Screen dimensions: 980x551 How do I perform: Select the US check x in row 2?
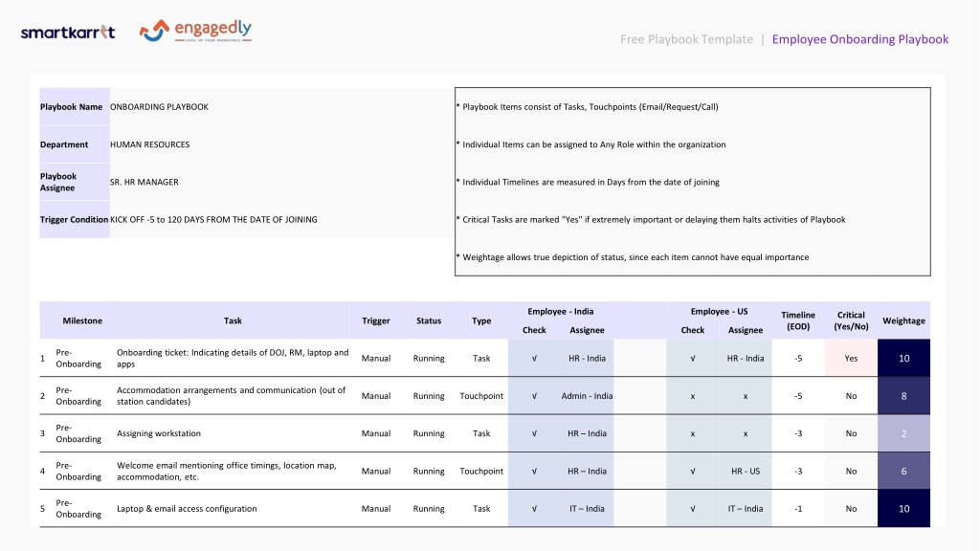tap(693, 395)
